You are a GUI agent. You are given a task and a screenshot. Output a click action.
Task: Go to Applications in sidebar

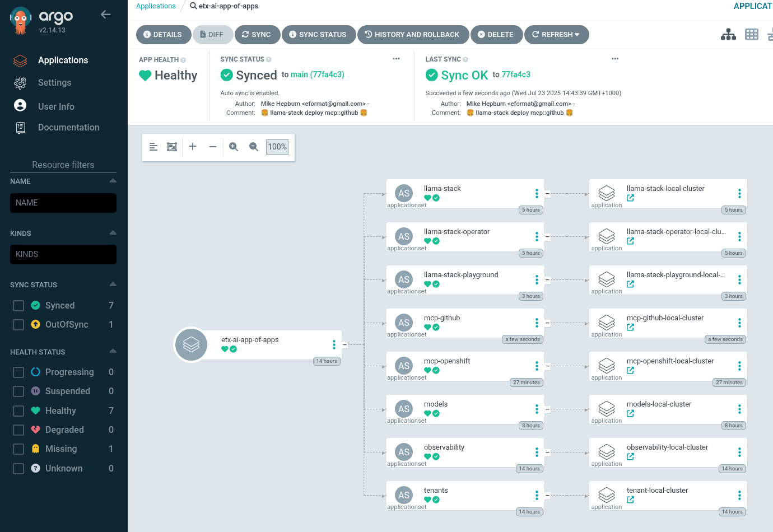63,60
